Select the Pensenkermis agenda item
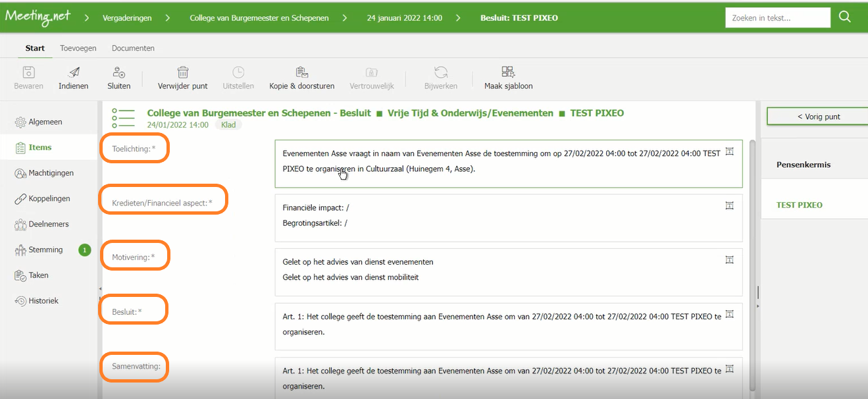 coord(803,165)
